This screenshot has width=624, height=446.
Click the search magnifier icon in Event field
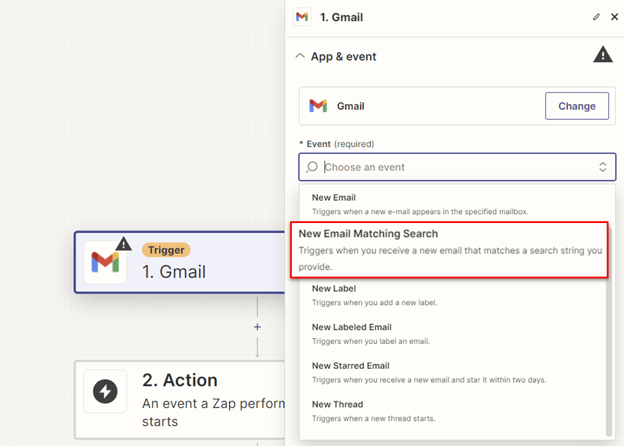point(312,167)
